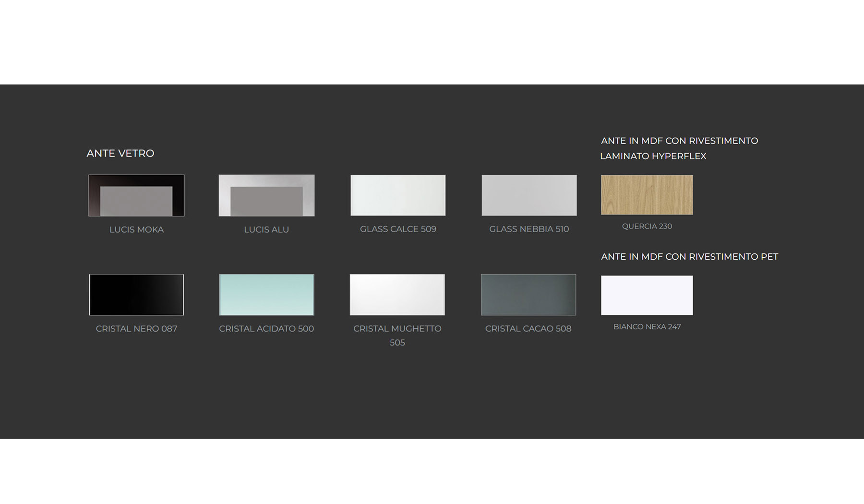Click the QUERCIA 230 caption
This screenshot has height=504, width=864.
tap(647, 226)
